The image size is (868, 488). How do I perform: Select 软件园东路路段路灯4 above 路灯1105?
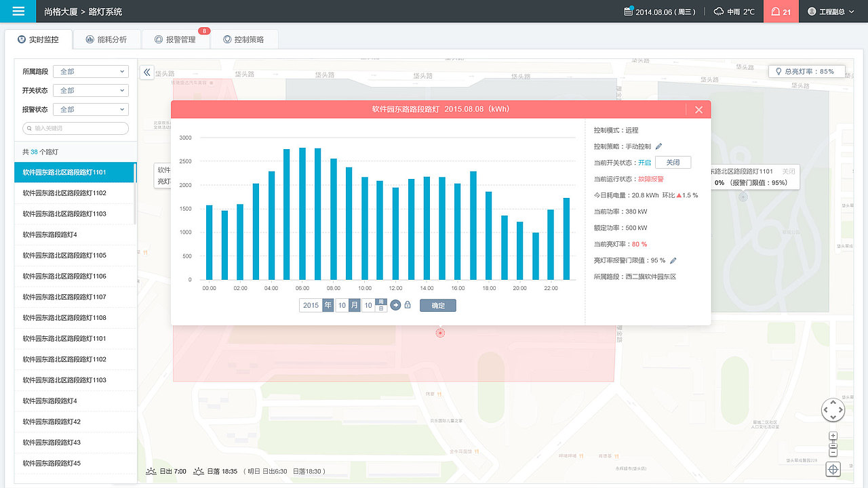75,235
